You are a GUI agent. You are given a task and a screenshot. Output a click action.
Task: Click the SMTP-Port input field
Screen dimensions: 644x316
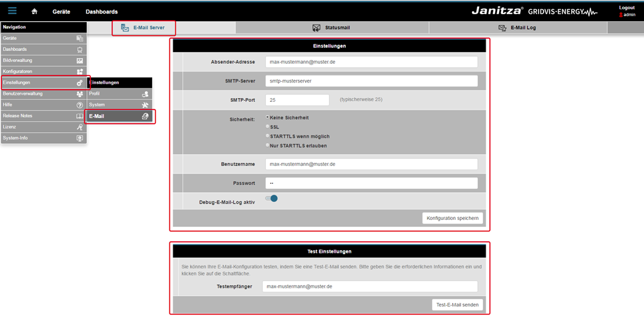(x=298, y=100)
